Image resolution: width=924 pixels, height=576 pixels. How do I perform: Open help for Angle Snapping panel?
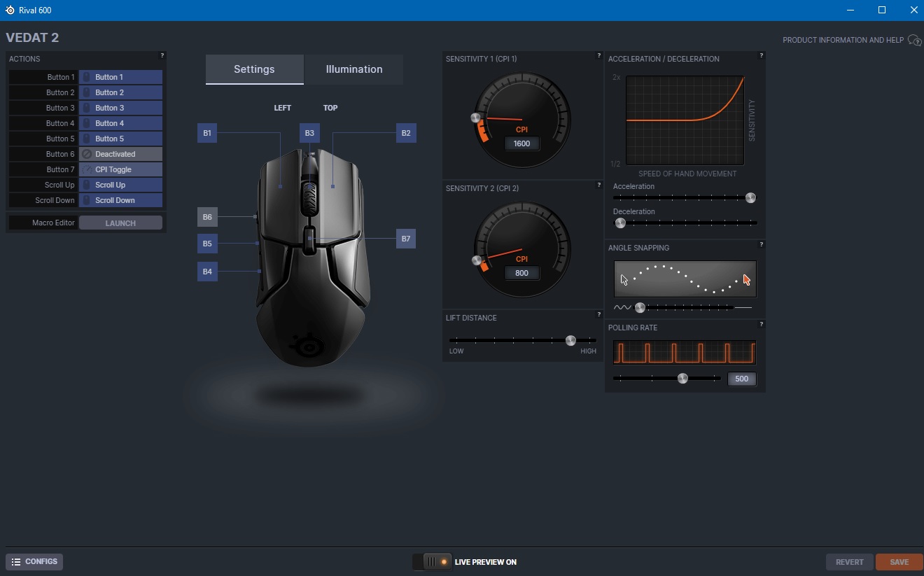762,244
